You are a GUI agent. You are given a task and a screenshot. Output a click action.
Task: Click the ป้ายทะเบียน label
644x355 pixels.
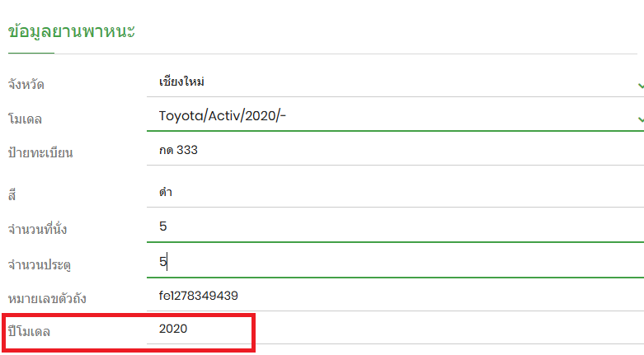40,152
